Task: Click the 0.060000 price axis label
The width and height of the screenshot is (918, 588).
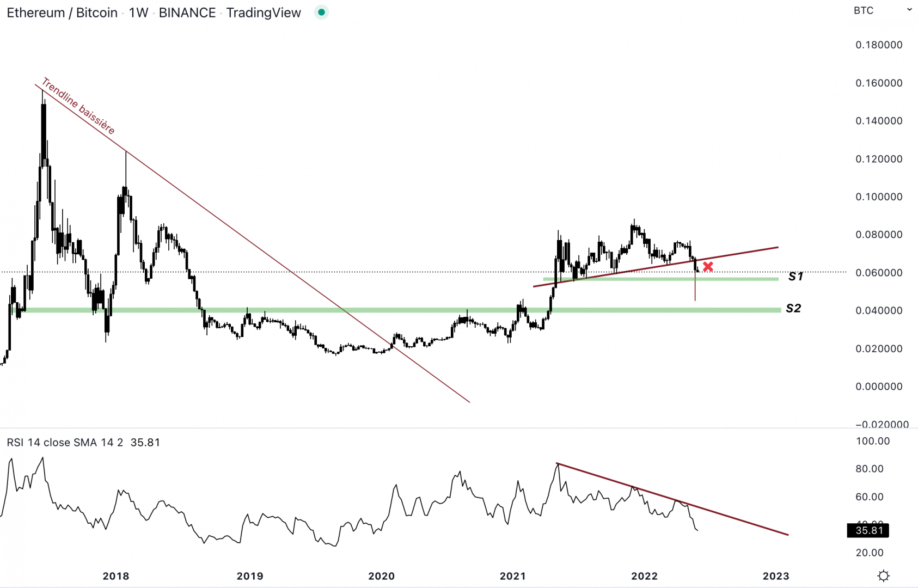Action: click(x=879, y=273)
